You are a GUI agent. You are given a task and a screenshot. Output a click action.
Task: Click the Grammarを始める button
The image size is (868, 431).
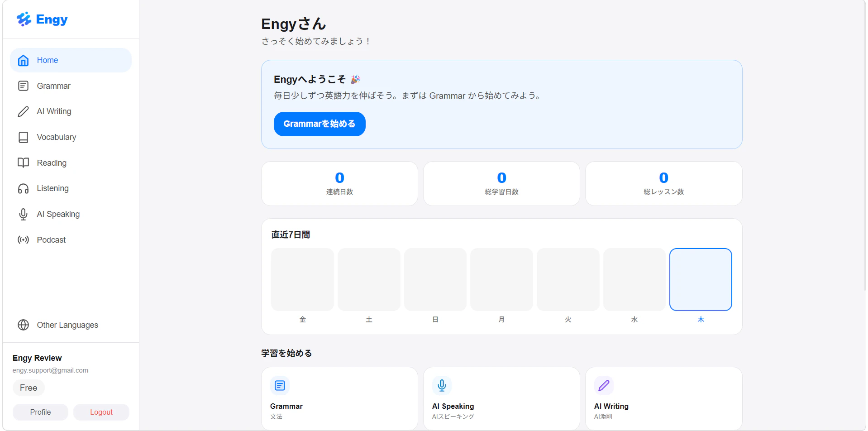click(320, 124)
